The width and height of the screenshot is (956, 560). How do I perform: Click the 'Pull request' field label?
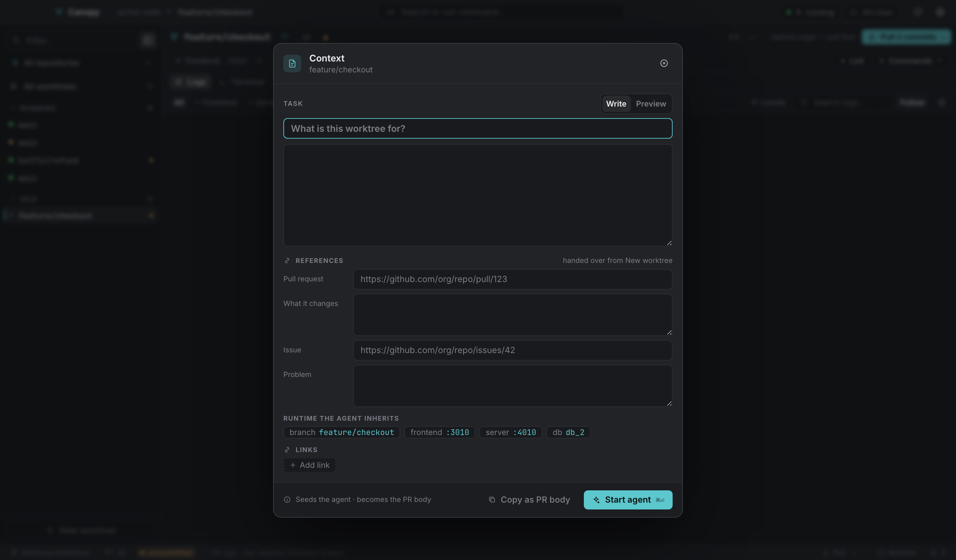tap(303, 279)
